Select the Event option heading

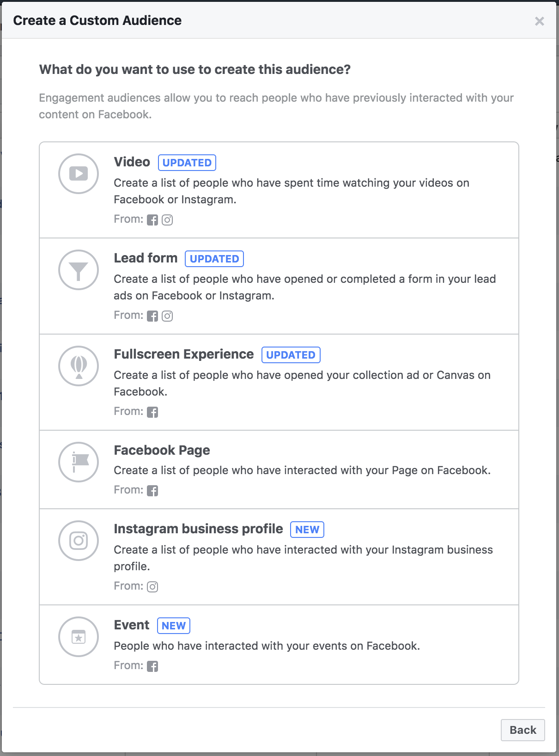coord(132,625)
